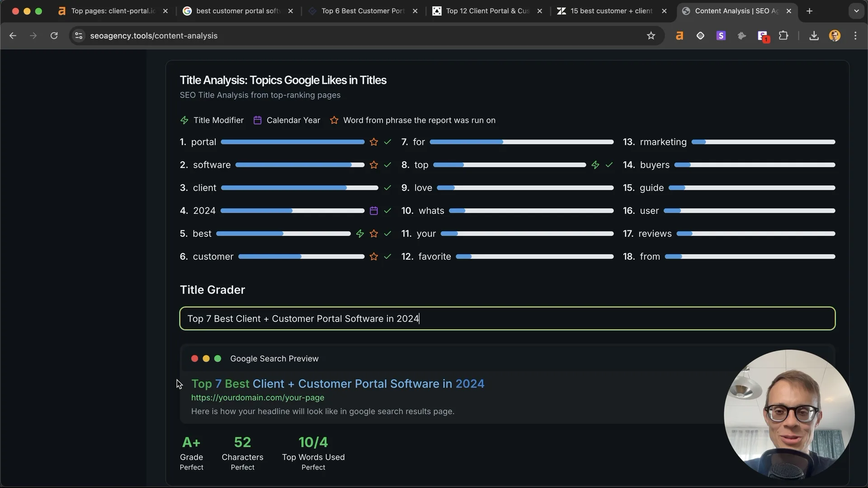
Task: Click the star icon beside portal
Action: coord(373,142)
